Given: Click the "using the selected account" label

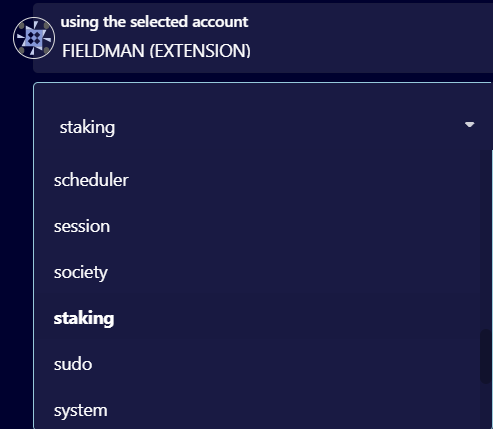Looking at the screenshot, I should (x=154, y=22).
